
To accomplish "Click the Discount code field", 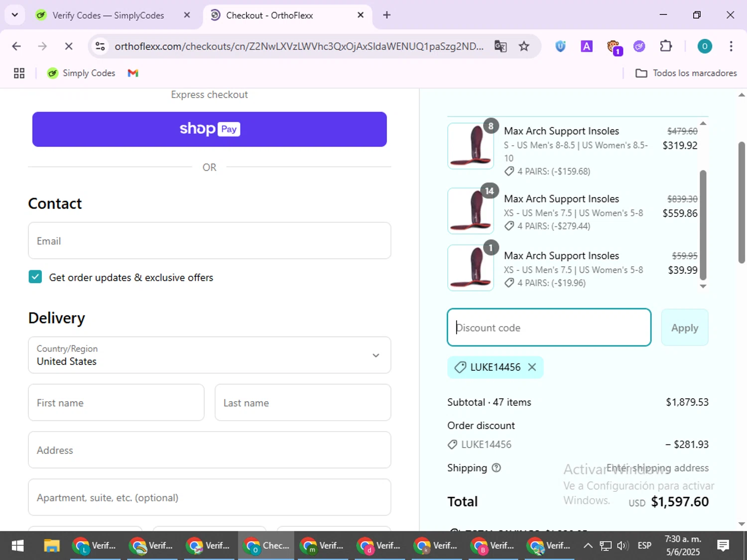I will point(549,328).
